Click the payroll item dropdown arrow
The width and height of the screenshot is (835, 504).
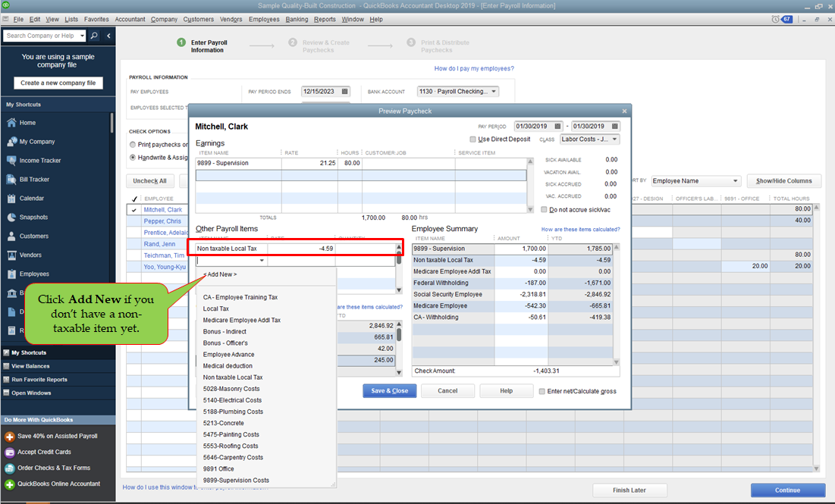pos(262,261)
